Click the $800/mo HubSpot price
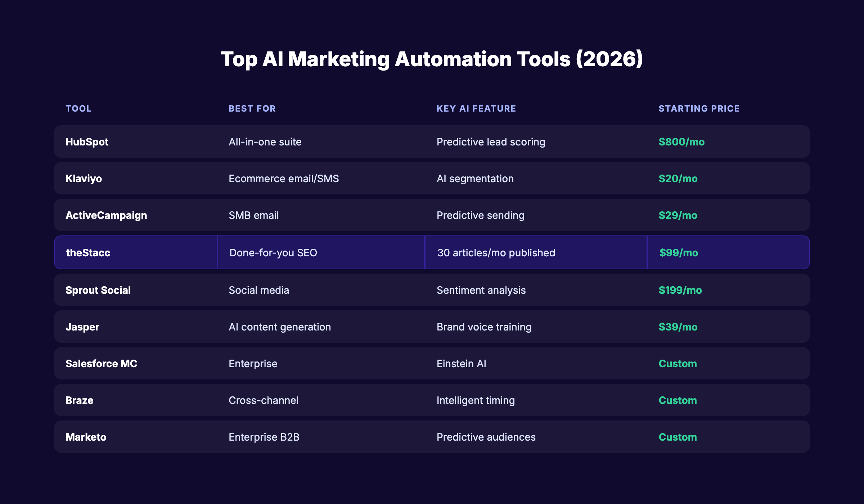 pos(682,141)
